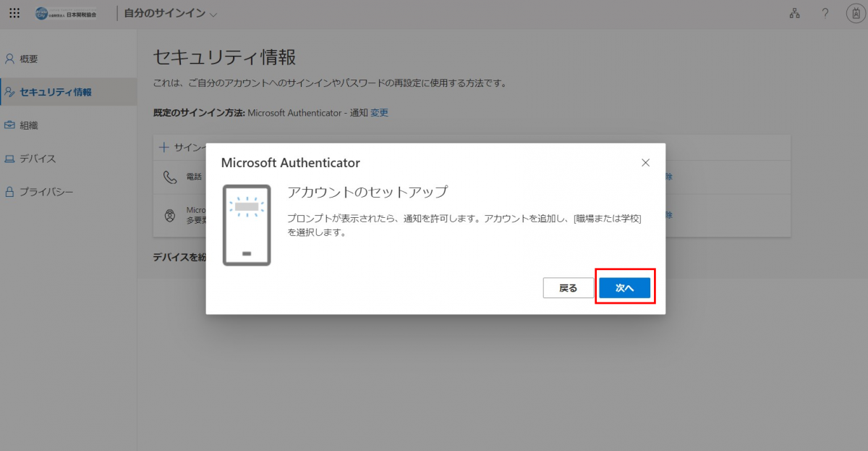Screen dimensions: 868x451
Task: Click the plus icon to add sign-in method
Action: (x=164, y=147)
